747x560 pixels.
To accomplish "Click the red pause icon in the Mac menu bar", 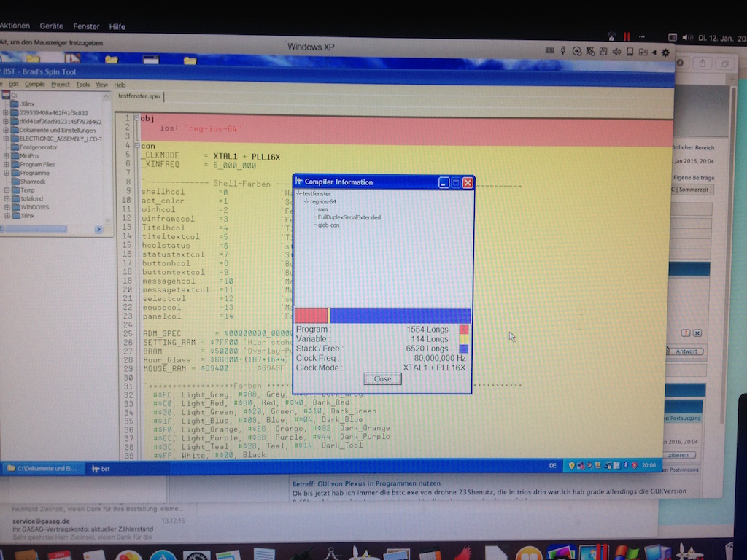I will [x=626, y=36].
